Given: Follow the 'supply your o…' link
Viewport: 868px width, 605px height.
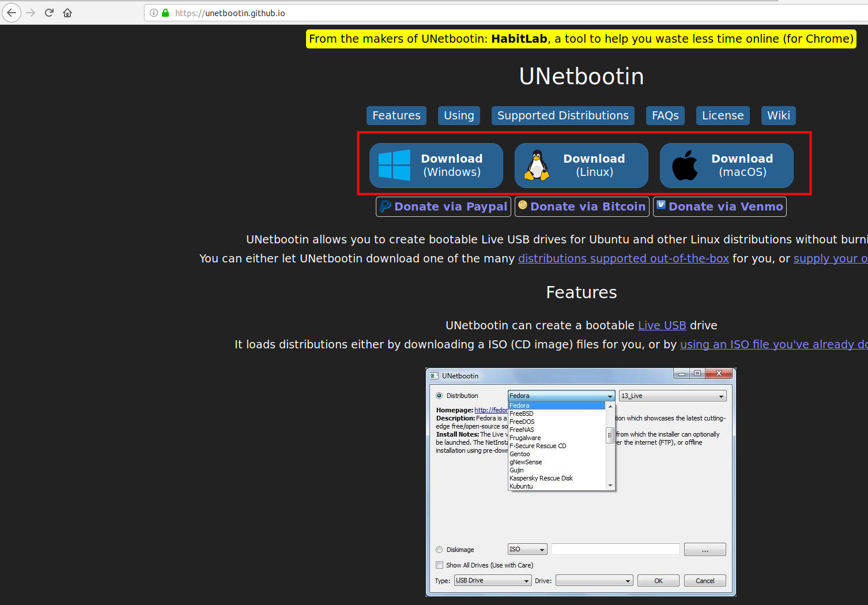Looking at the screenshot, I should point(831,258).
